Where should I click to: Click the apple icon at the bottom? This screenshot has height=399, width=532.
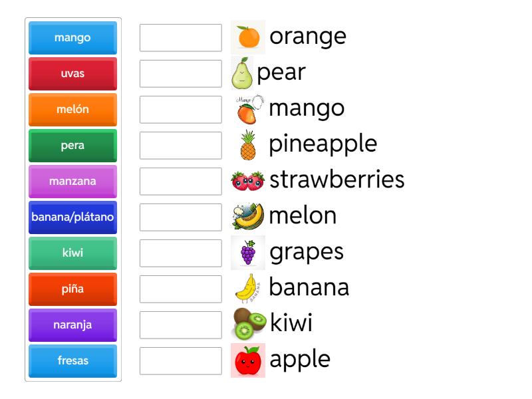[x=246, y=359]
